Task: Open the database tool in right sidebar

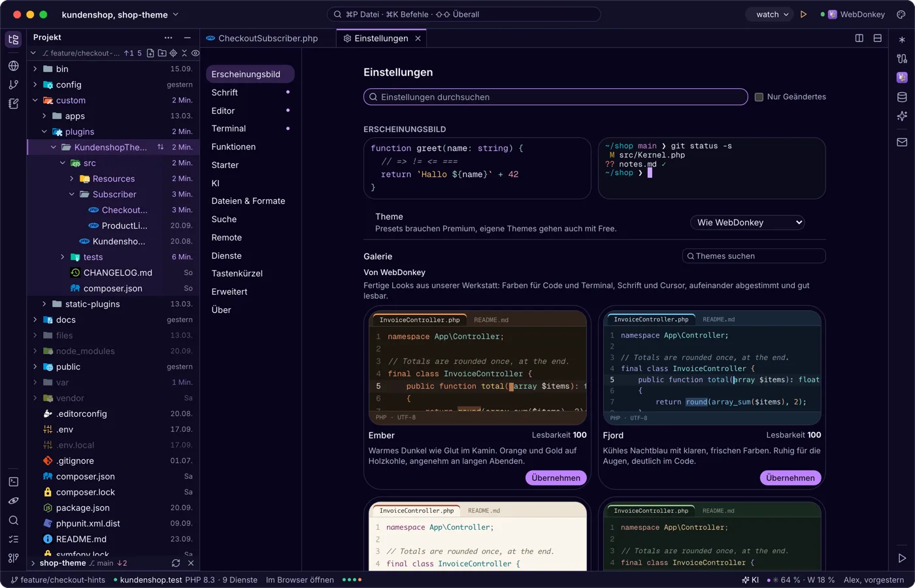Action: pos(902,97)
